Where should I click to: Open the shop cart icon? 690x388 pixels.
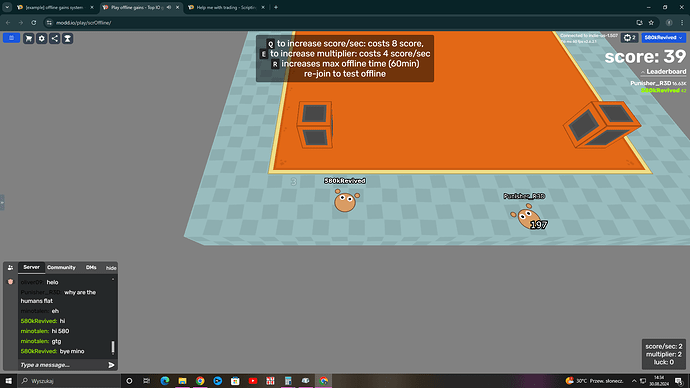29,39
